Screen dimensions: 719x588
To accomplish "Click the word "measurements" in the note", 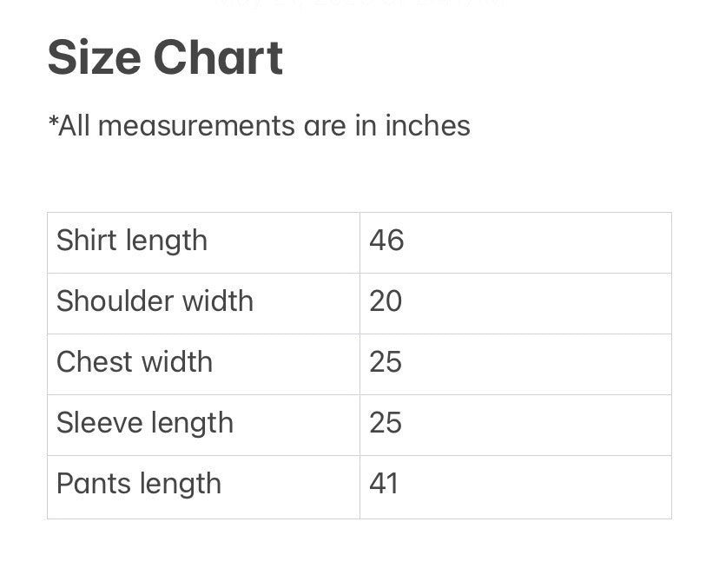I will [196, 126].
